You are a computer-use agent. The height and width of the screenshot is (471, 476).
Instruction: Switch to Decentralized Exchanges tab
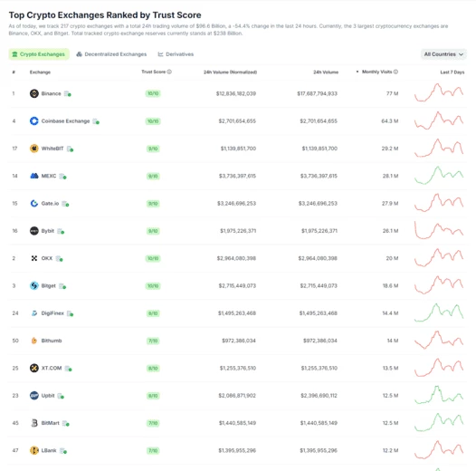pyautogui.click(x=111, y=54)
